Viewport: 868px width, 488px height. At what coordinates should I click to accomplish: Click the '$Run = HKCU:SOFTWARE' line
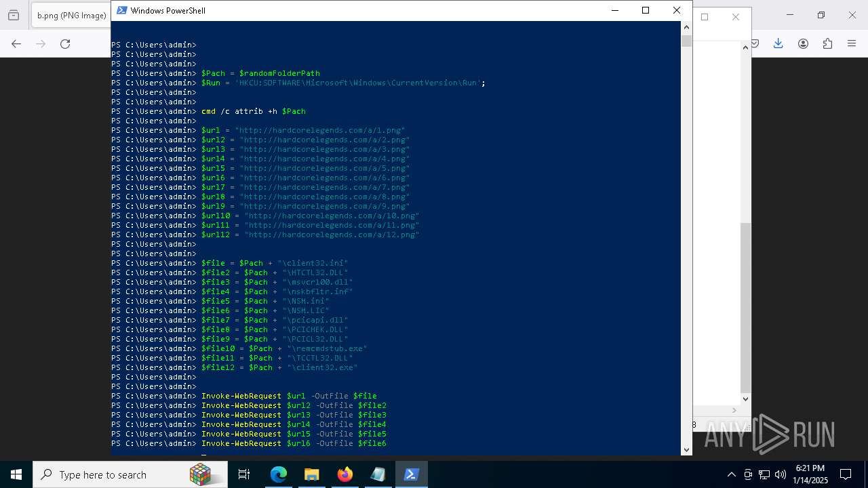click(344, 83)
